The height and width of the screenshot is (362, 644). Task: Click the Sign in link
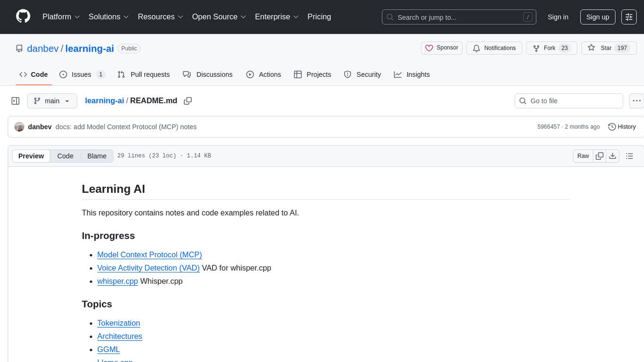[x=558, y=17]
